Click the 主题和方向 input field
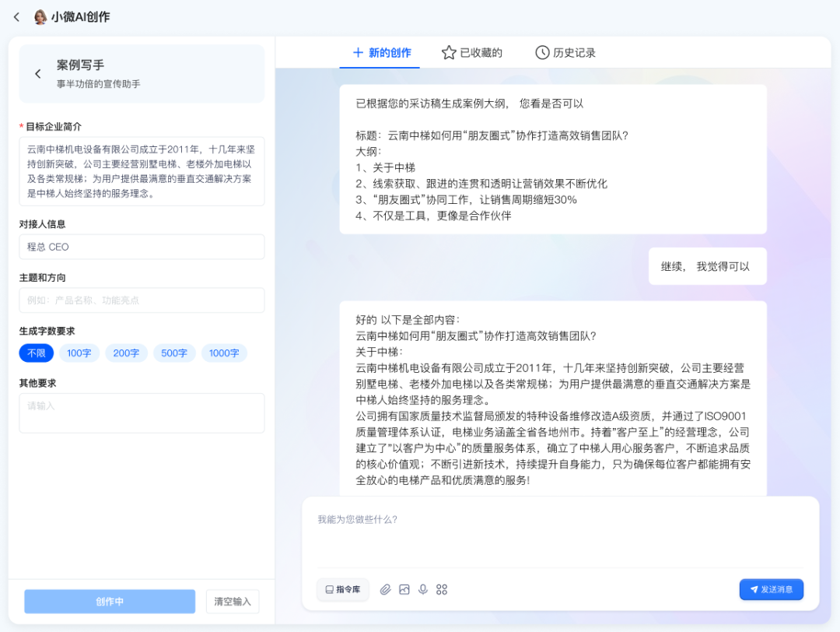Viewport: 840px width, 632px height. click(142, 300)
